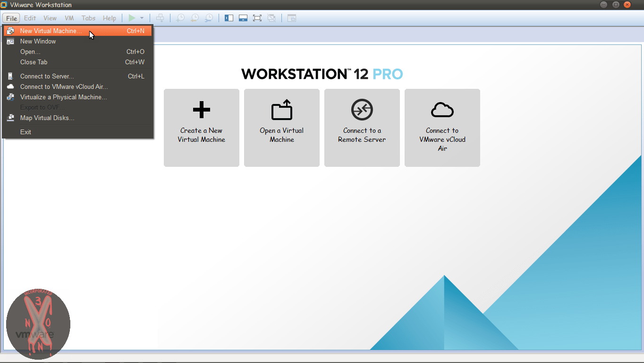Select New Virtual Machine... menu entry
Image resolution: width=644 pixels, height=363 pixels.
(x=78, y=31)
